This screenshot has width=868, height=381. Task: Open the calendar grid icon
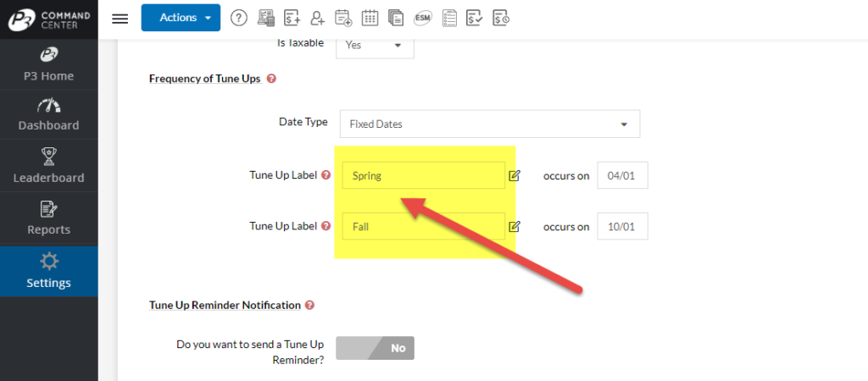(370, 18)
